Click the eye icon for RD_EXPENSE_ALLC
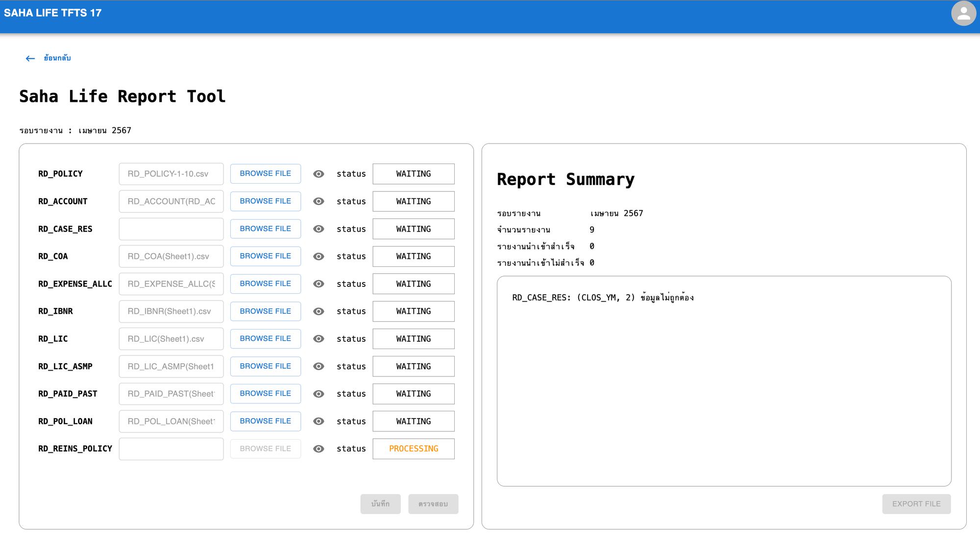Screen dimensions: 980x542 pyautogui.click(x=318, y=284)
